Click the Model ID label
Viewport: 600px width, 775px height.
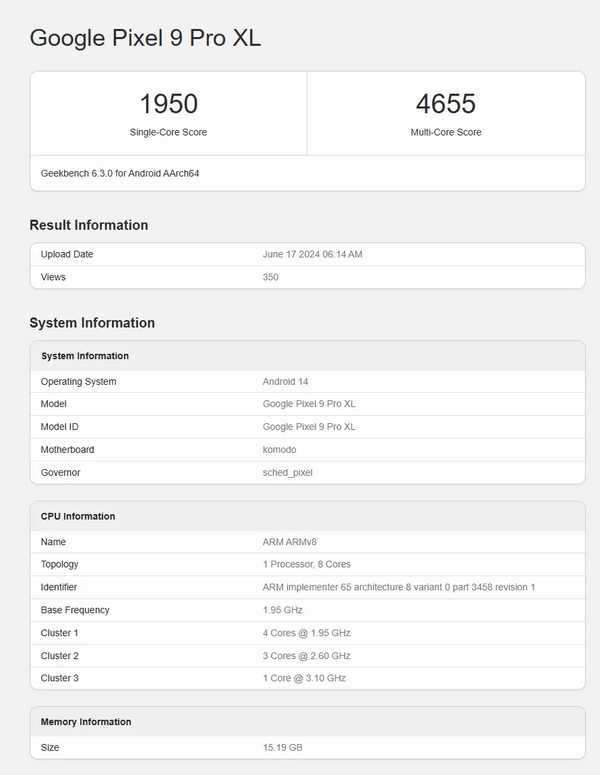pos(59,427)
